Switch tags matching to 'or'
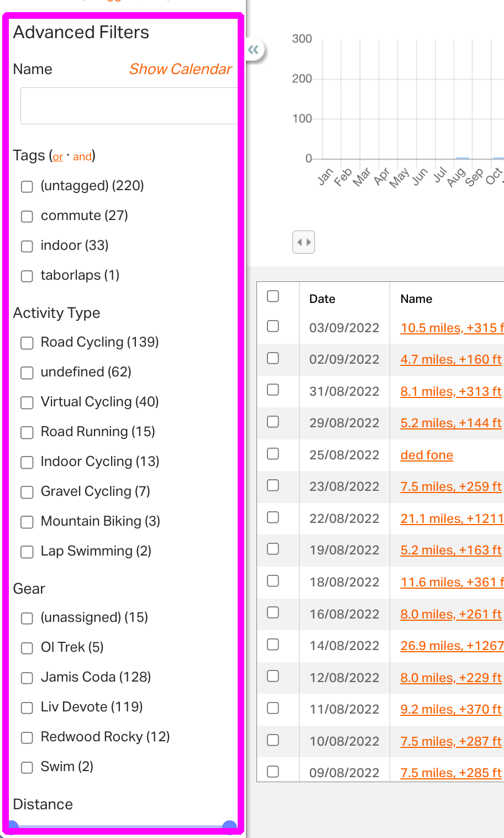 click(x=58, y=157)
